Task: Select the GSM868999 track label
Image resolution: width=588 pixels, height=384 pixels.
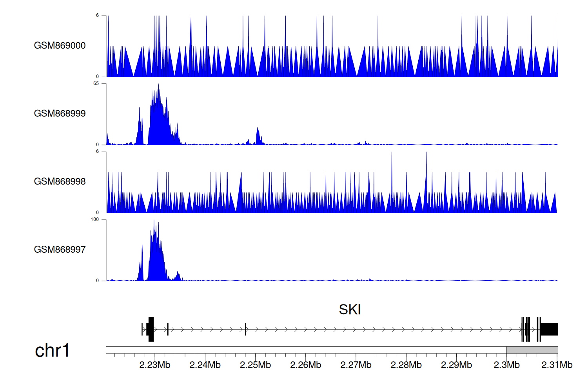Action: [60, 114]
